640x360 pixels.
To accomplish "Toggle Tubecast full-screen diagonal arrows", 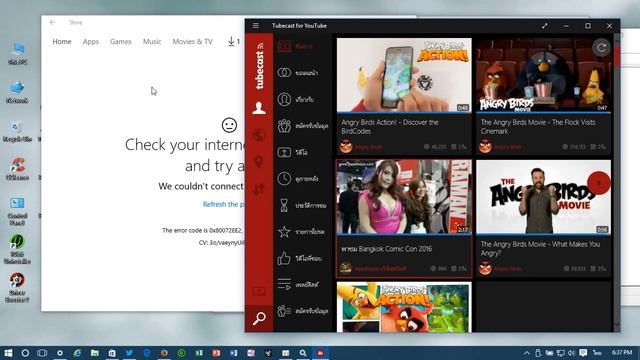I will pyautogui.click(x=544, y=26).
